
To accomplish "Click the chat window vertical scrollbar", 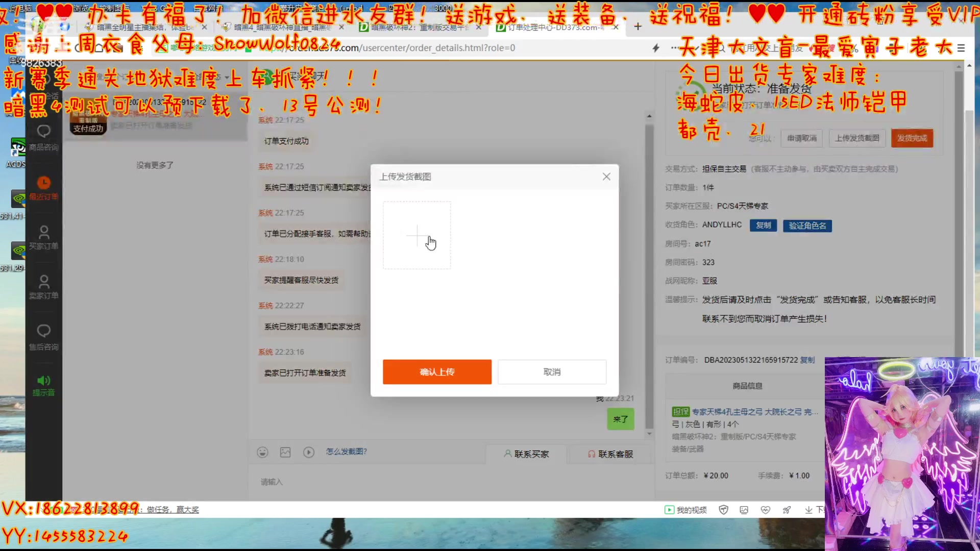I will (649, 275).
